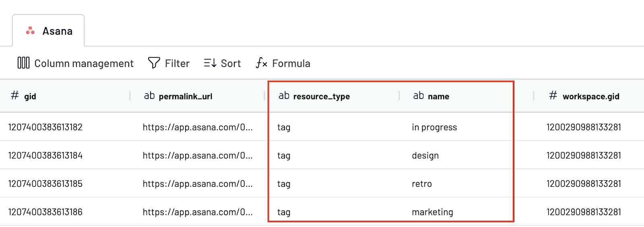Viewport: 644px width, 227px height.
Task: Click the number type icon beside gid
Action: point(15,96)
